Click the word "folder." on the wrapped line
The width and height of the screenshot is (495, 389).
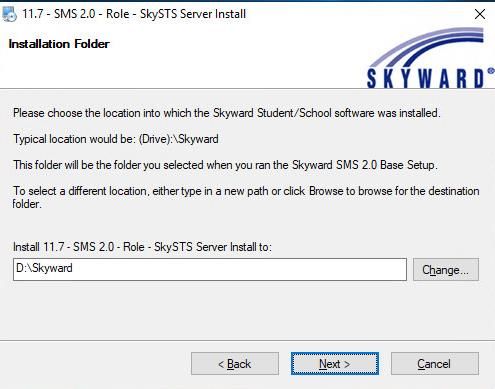coord(27,204)
